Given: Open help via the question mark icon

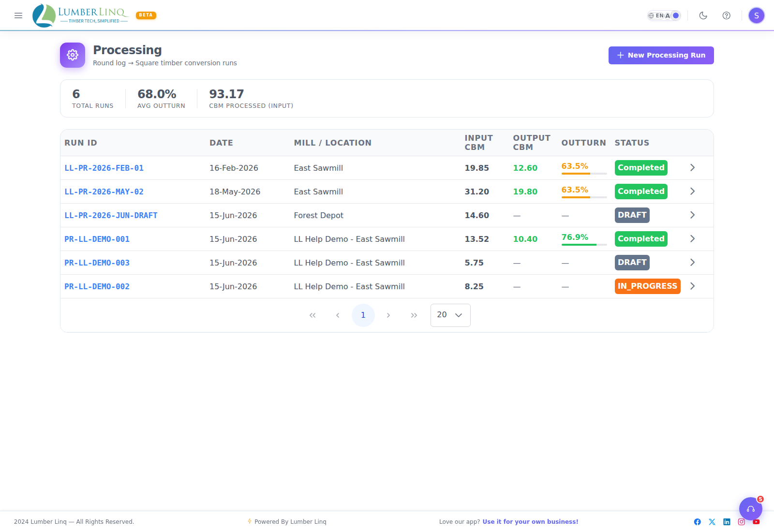Looking at the screenshot, I should (x=727, y=15).
